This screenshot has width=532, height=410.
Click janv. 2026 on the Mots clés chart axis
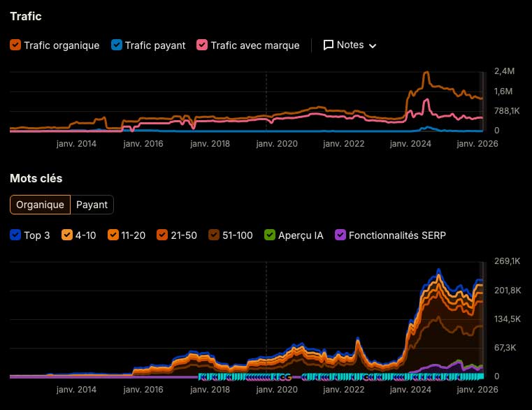pos(477,390)
